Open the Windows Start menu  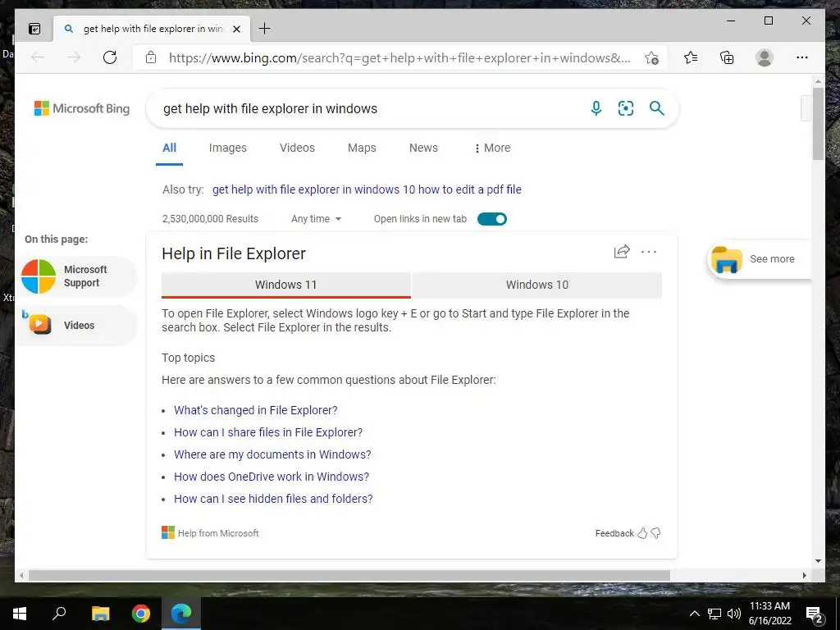pos(20,614)
